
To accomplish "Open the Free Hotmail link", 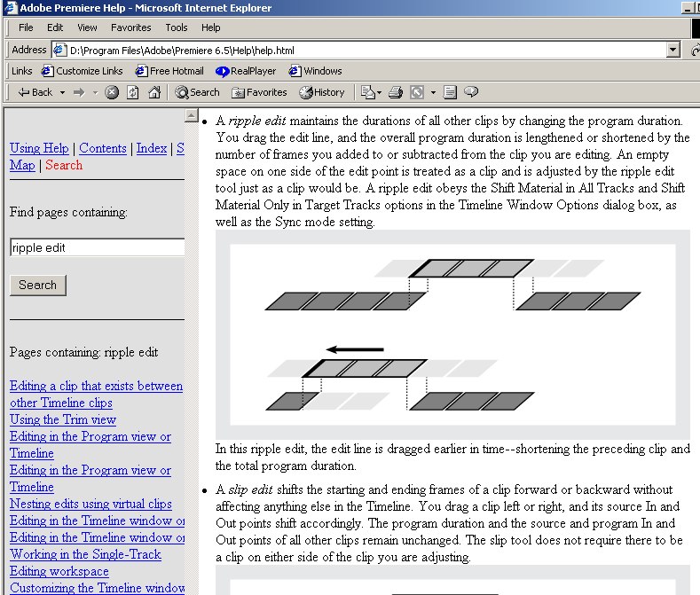I will (169, 71).
